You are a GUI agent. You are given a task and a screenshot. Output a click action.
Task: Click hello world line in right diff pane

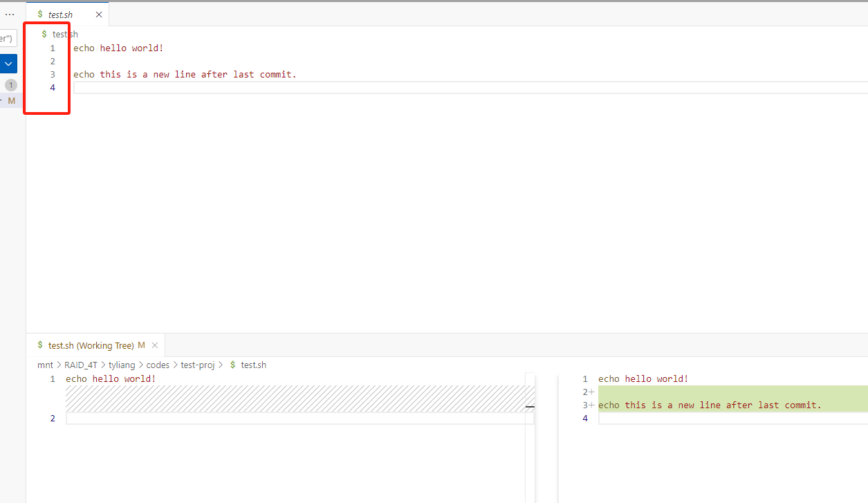click(x=643, y=379)
